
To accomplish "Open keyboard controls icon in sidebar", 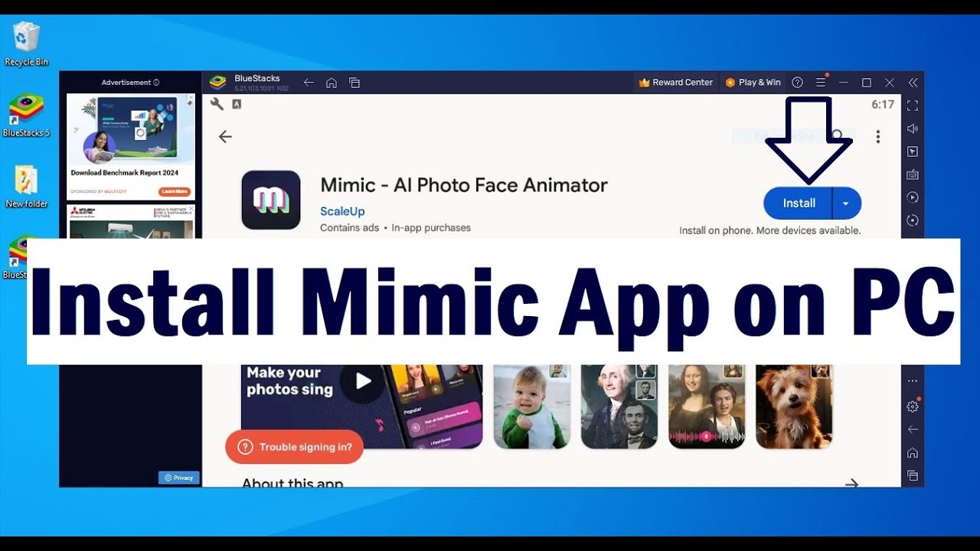I will click(x=912, y=174).
